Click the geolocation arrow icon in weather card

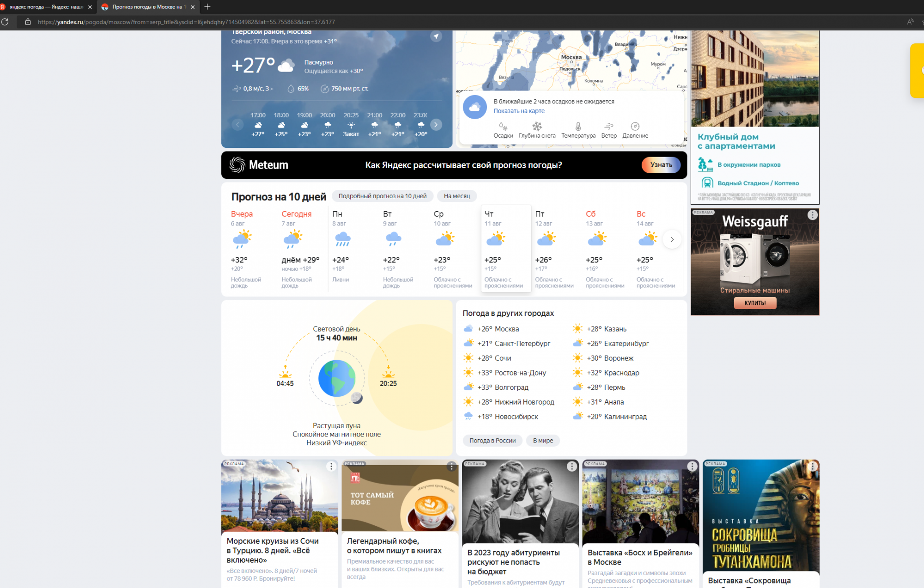(436, 36)
